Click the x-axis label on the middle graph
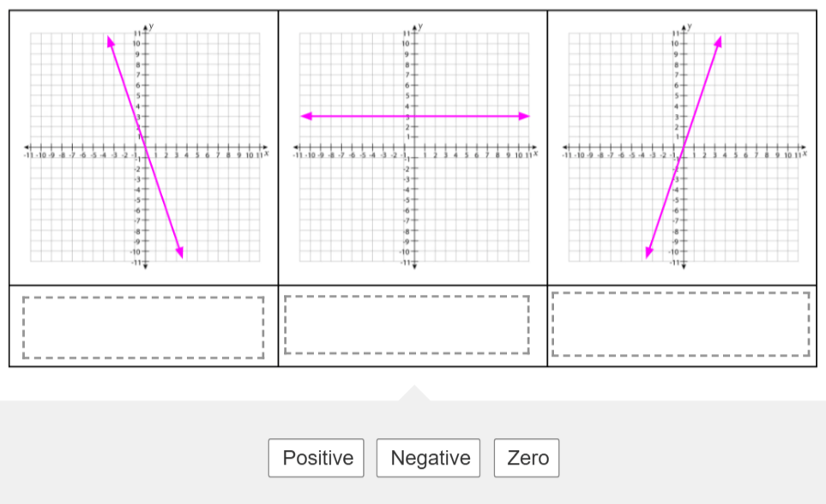 click(536, 153)
